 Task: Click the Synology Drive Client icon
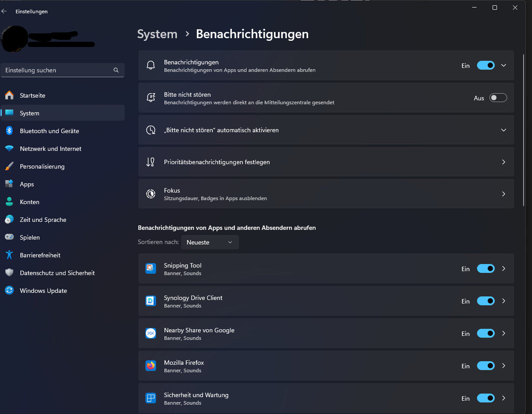[x=151, y=301]
